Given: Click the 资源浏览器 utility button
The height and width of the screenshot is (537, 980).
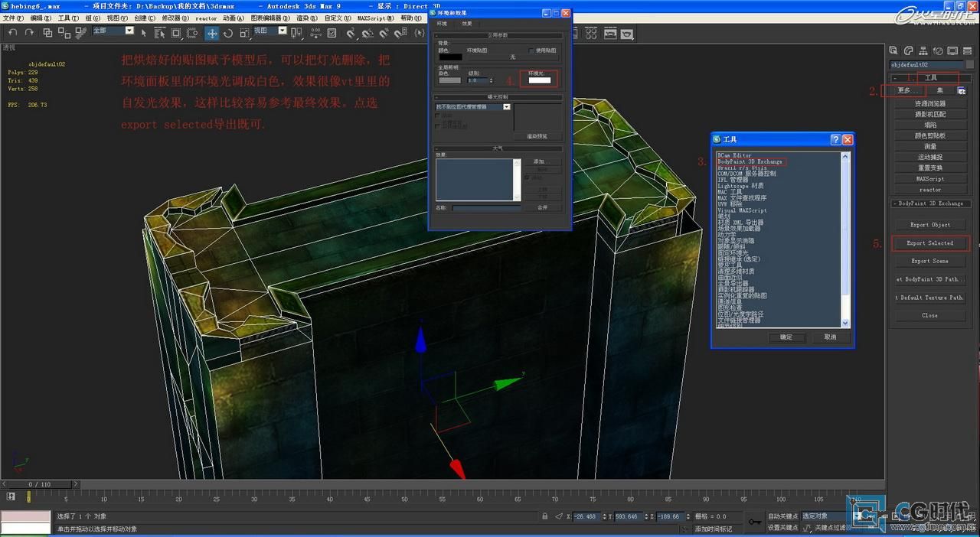Looking at the screenshot, I should pyautogui.click(x=930, y=103).
